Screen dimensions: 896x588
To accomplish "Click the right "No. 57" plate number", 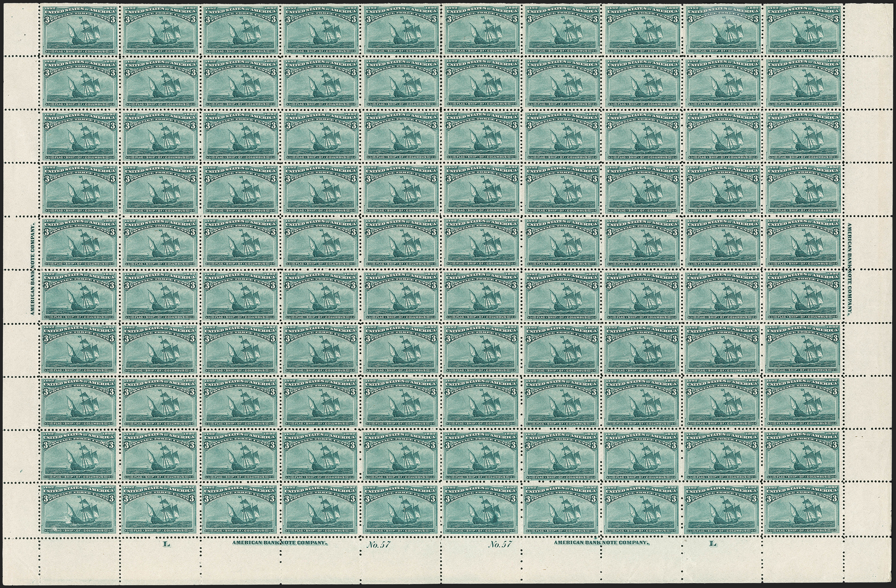I will [x=500, y=544].
